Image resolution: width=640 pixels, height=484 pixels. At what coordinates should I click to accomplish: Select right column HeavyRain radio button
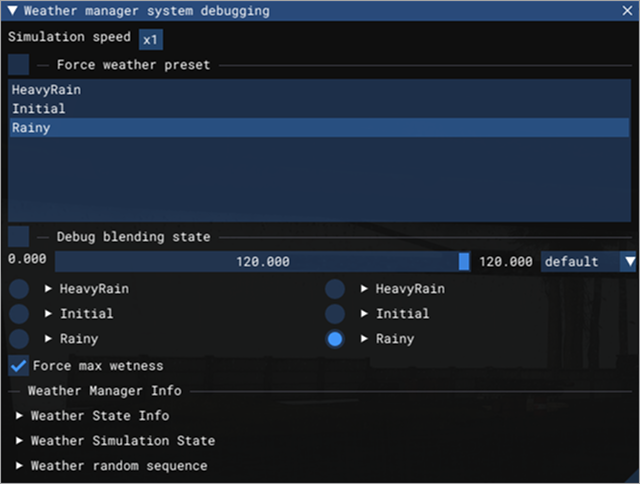(x=335, y=289)
